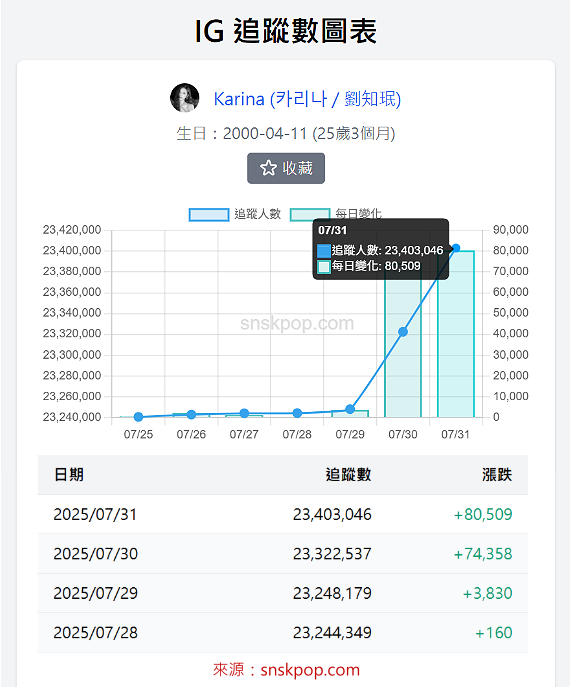Select the 07/25 follower data point
Screen dimensions: 570x687
click(138, 417)
